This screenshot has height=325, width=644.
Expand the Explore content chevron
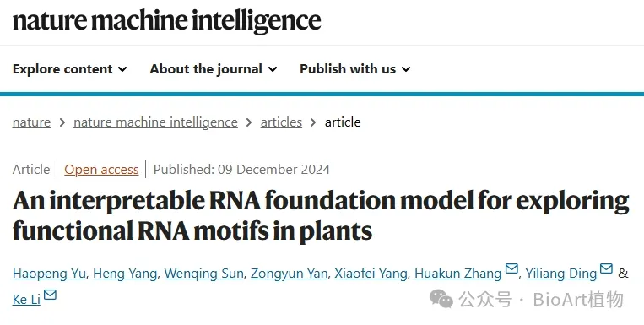click(x=122, y=69)
